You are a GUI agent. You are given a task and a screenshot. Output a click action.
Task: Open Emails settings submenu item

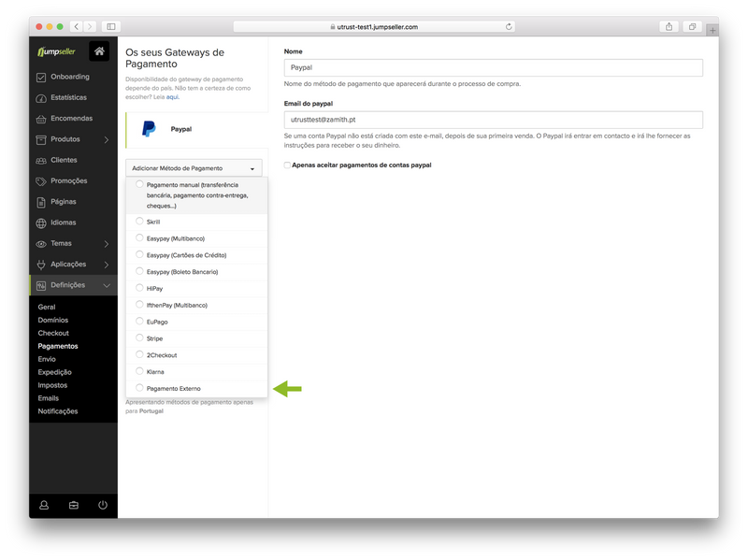(x=49, y=398)
